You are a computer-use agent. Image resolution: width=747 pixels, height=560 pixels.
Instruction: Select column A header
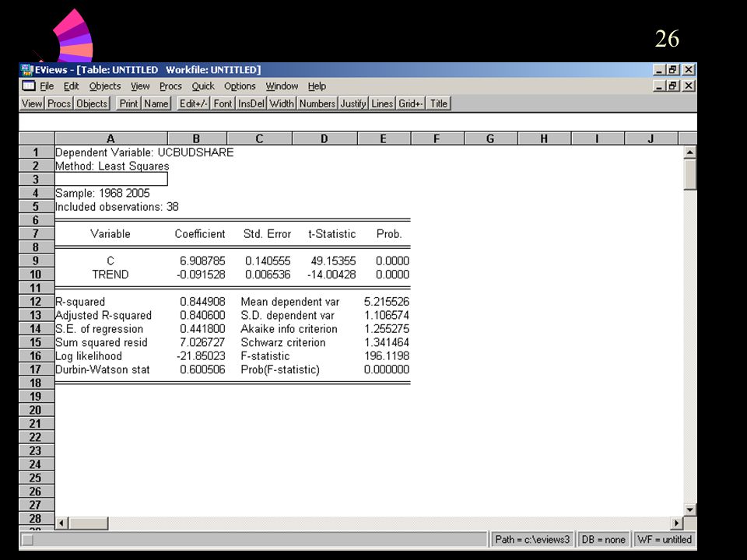pyautogui.click(x=111, y=138)
